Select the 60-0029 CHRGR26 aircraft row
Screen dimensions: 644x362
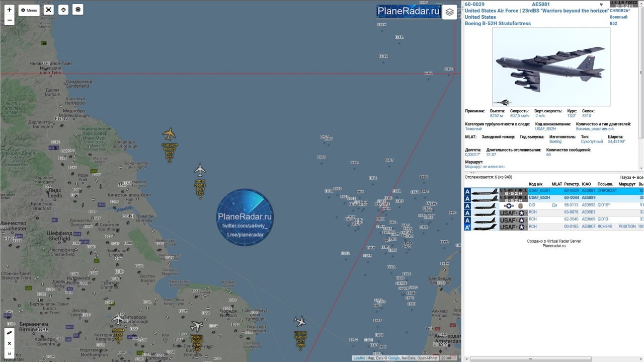[x=553, y=191]
